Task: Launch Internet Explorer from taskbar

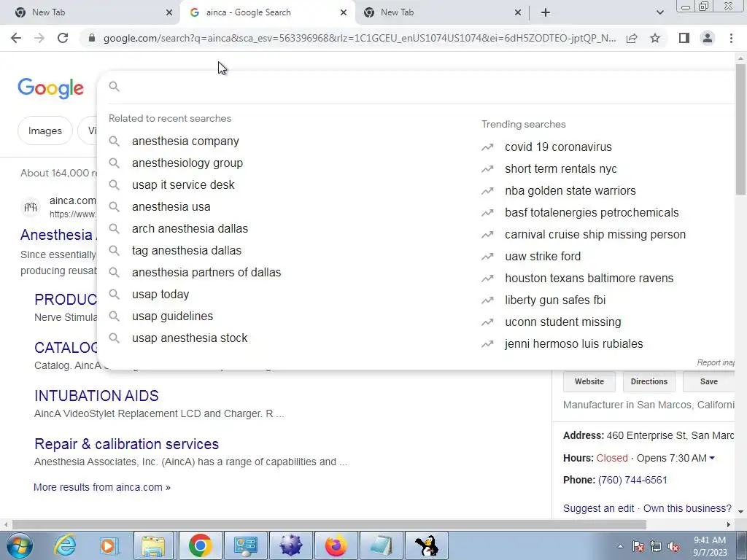Action: click(64, 545)
